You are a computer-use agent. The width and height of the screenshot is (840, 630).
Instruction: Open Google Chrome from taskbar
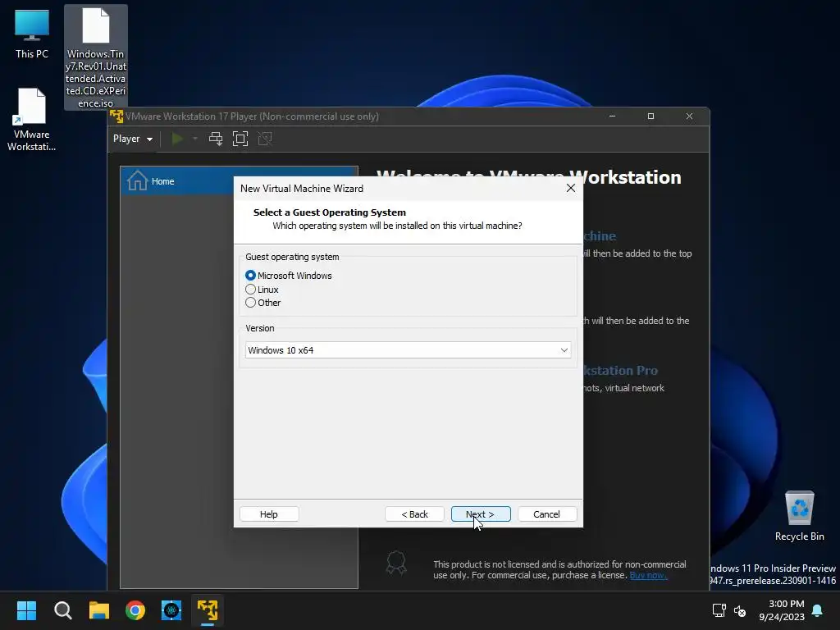[x=135, y=610]
